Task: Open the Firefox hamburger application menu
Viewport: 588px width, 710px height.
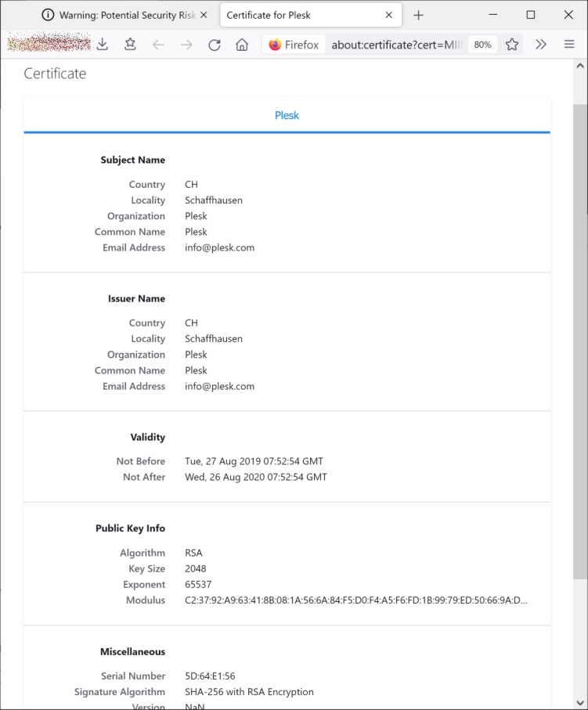Action: coord(569,45)
